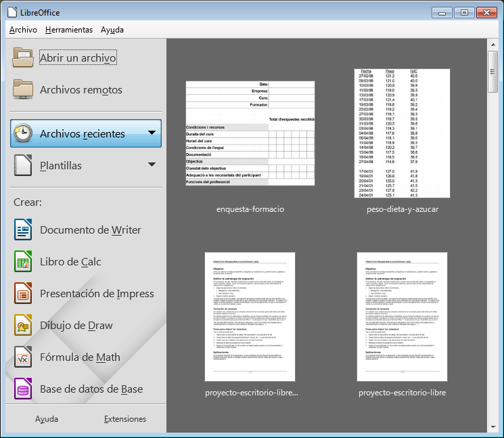Create a new Dibujo de Draw
Image resolution: width=504 pixels, height=438 pixels.
coord(76,326)
